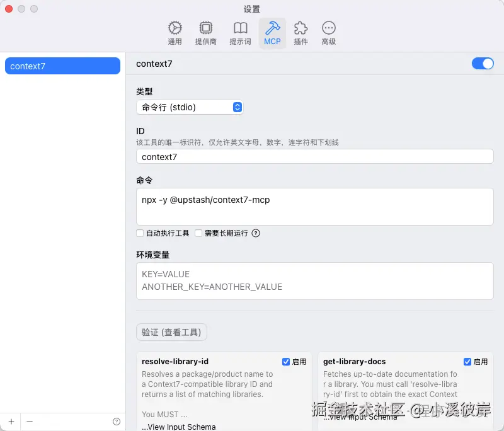
Task: Open the 提示词 prompts settings section
Action: coord(240,32)
